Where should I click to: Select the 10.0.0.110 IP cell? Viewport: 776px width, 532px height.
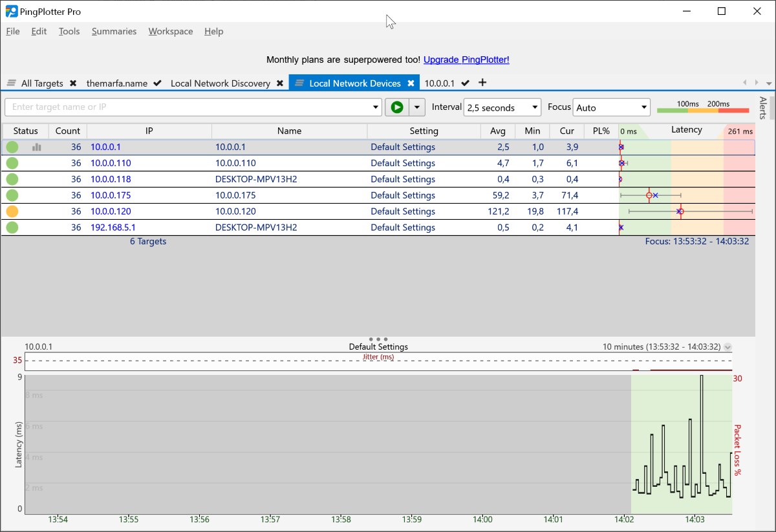[111, 163]
